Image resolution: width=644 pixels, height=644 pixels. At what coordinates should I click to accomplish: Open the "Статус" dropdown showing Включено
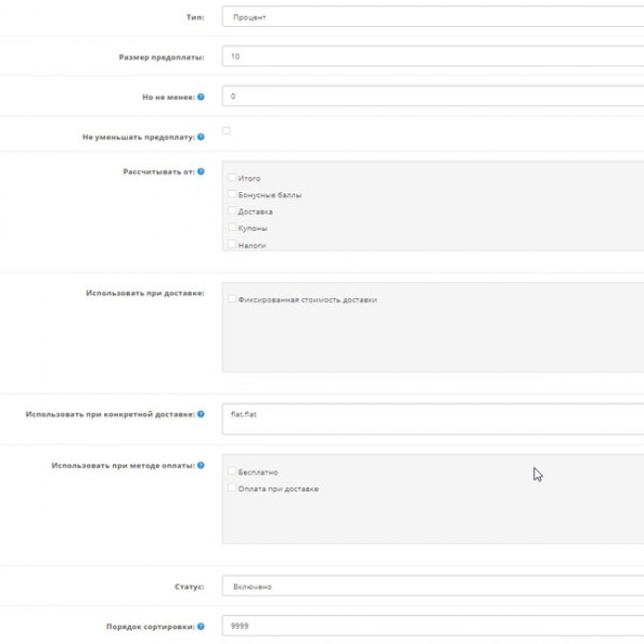point(432,587)
